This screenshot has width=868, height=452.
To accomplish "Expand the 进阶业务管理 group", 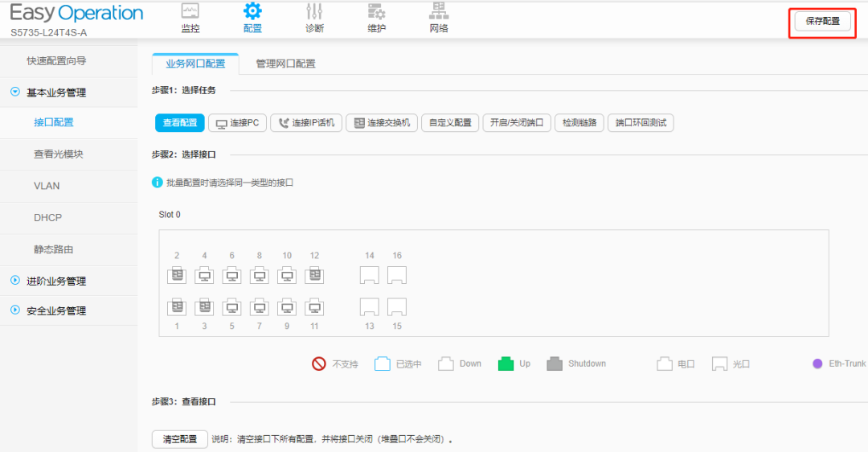I will tap(15, 280).
